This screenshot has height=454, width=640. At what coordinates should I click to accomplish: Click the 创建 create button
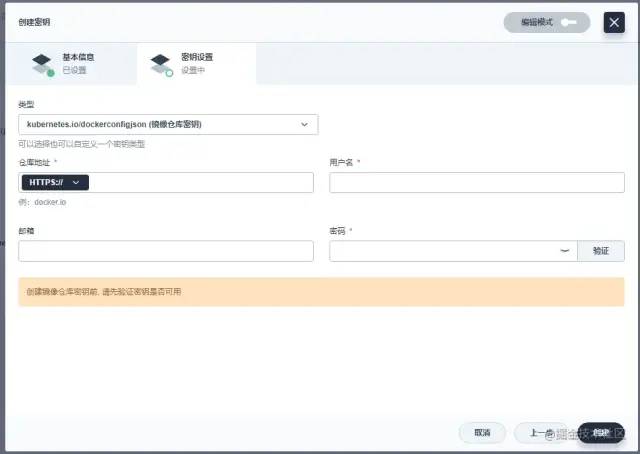(601, 433)
